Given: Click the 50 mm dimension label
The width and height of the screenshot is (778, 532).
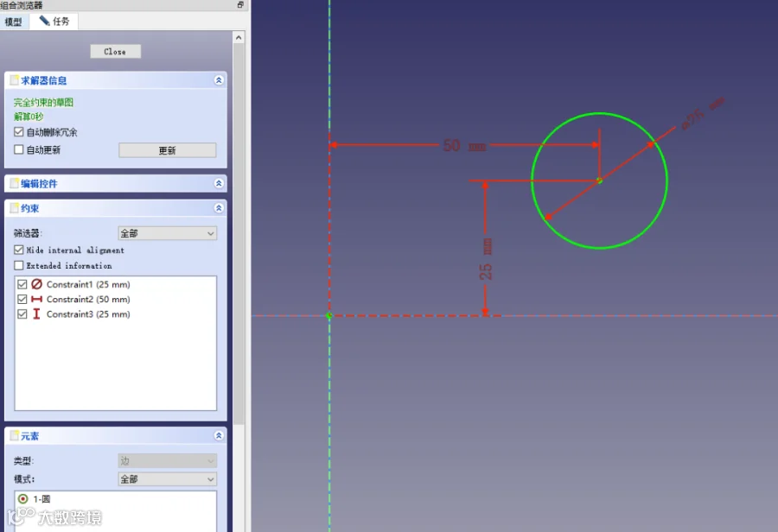Looking at the screenshot, I should tap(464, 145).
